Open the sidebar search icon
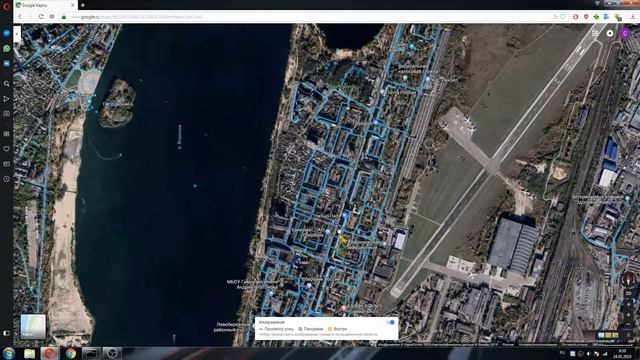The height and width of the screenshot is (360, 640). pos(7,84)
